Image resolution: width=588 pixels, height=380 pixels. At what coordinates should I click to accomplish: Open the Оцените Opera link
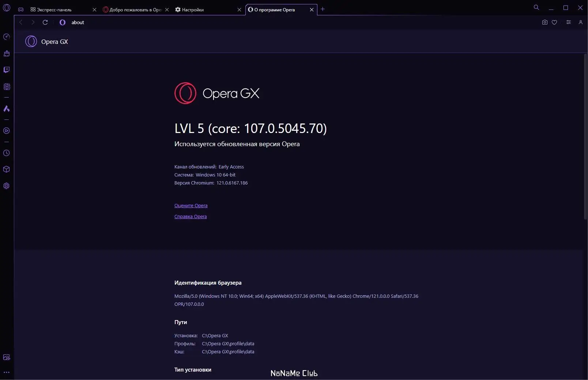191,206
